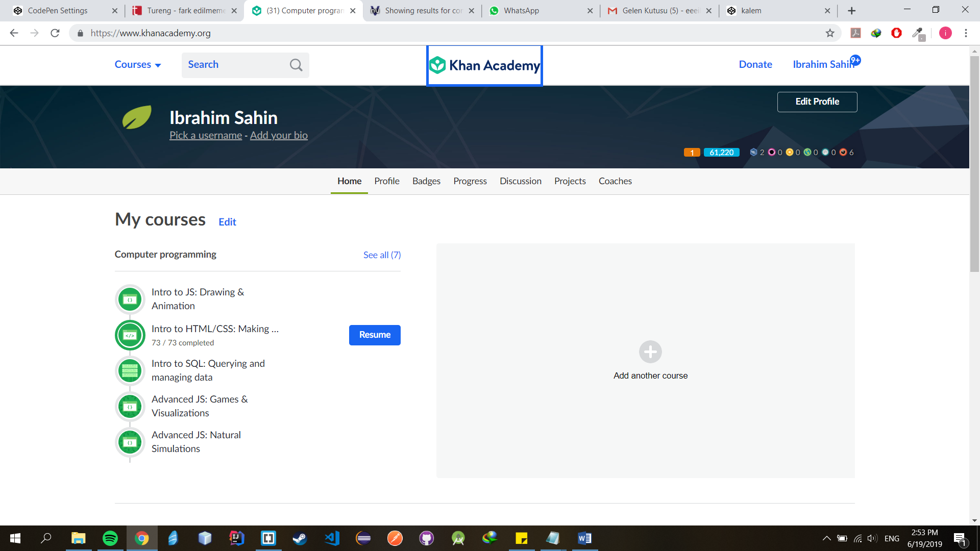Click the page vertical scrollbar
Screen dimensions: 980x551
974,163
